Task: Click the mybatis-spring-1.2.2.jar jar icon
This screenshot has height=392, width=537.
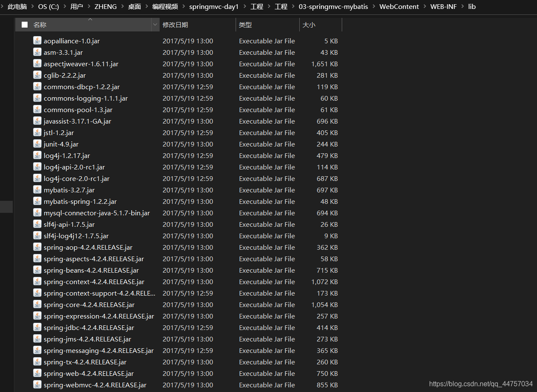Action: pos(37,201)
